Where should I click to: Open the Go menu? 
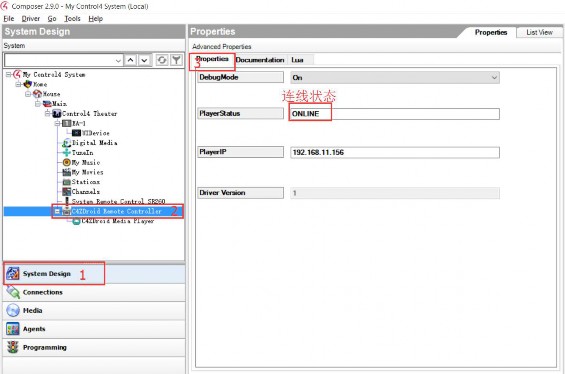[x=52, y=18]
